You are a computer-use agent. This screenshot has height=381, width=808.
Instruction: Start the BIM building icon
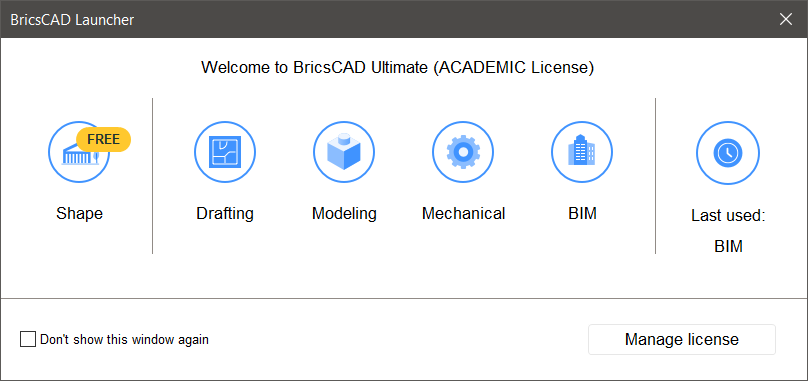582,152
